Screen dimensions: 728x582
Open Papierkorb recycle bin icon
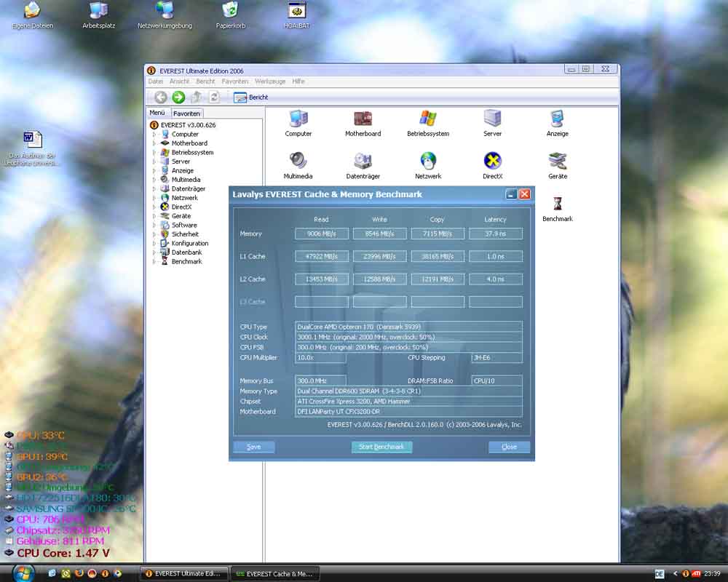coord(230,15)
